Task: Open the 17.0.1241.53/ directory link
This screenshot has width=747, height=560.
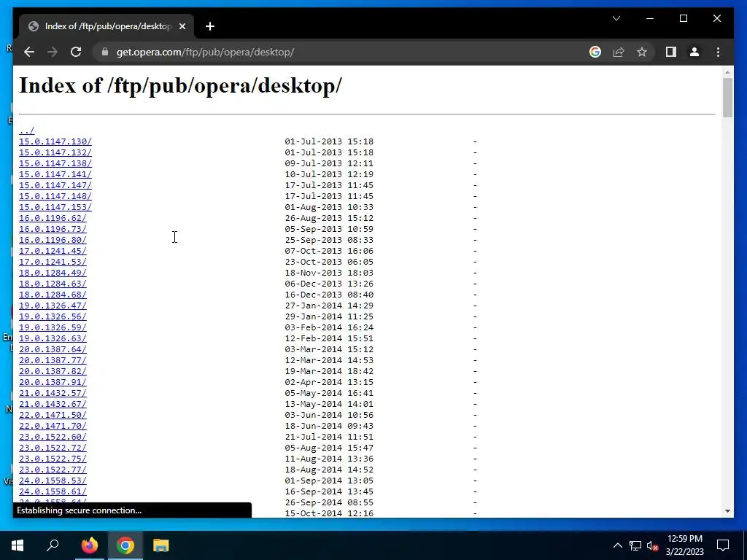Action: 53,262
